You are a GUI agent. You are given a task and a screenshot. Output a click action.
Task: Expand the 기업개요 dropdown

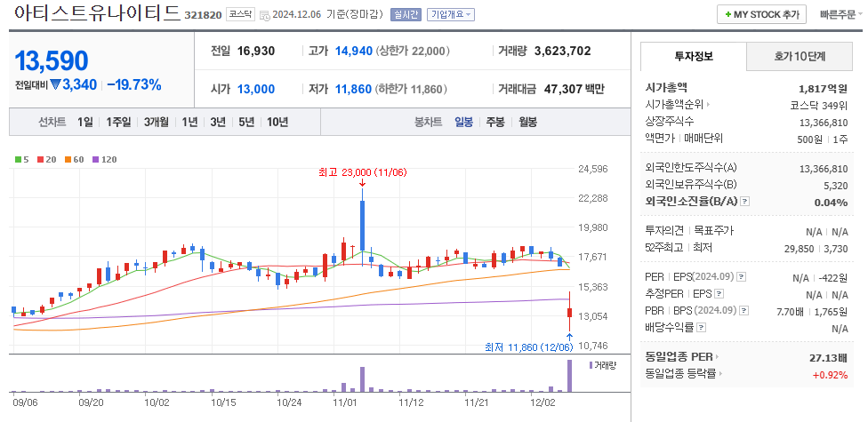(x=451, y=15)
